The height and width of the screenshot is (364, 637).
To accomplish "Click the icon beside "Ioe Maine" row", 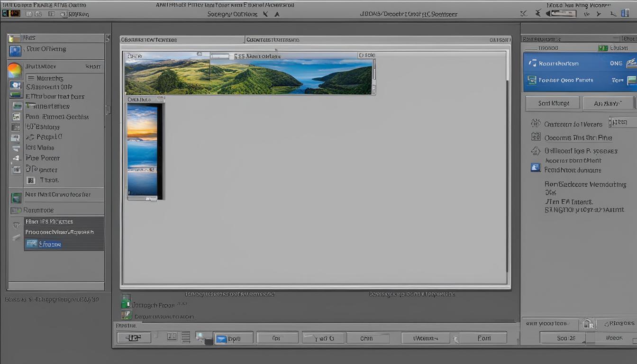I will coord(17,148).
